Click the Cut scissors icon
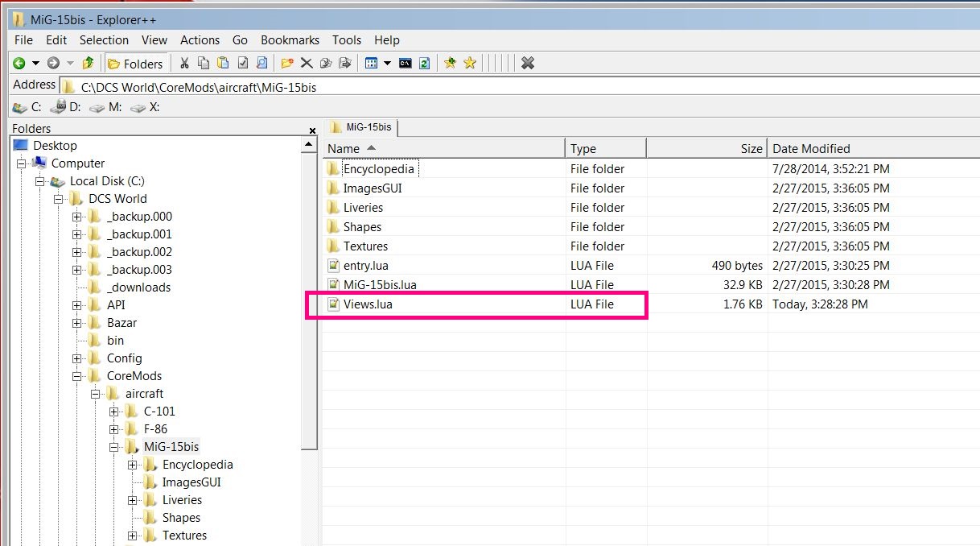980x546 pixels. click(x=184, y=63)
